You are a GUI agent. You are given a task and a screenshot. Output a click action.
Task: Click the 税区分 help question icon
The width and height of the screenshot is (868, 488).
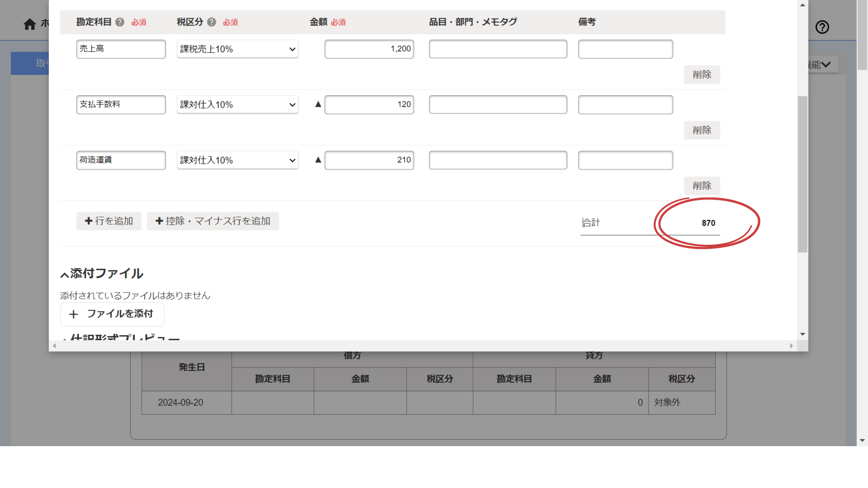click(x=212, y=22)
